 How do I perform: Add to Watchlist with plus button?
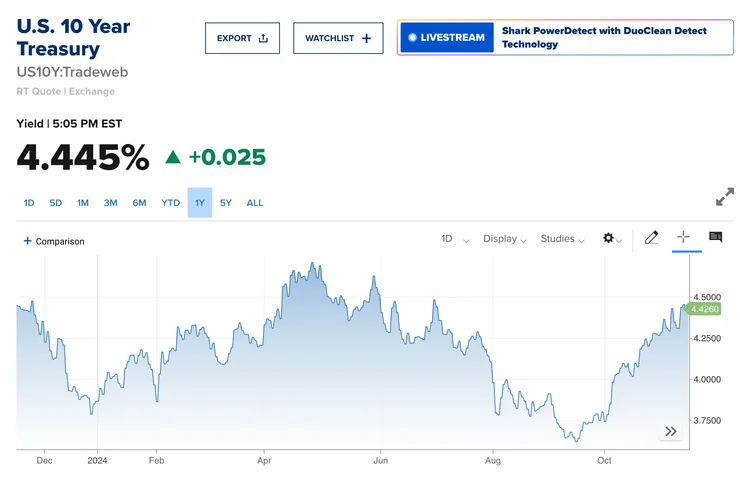coord(338,38)
